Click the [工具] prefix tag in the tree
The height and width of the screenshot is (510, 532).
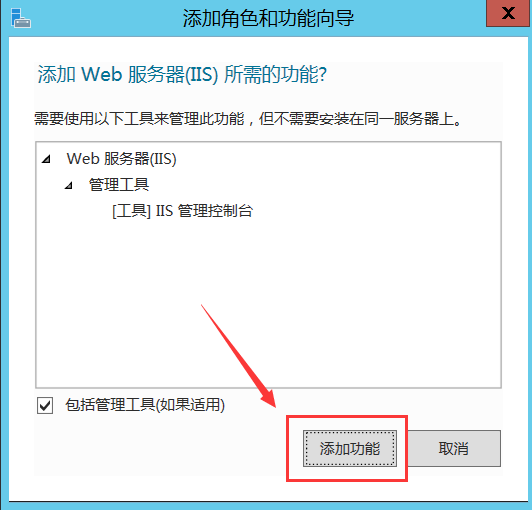pos(131,211)
